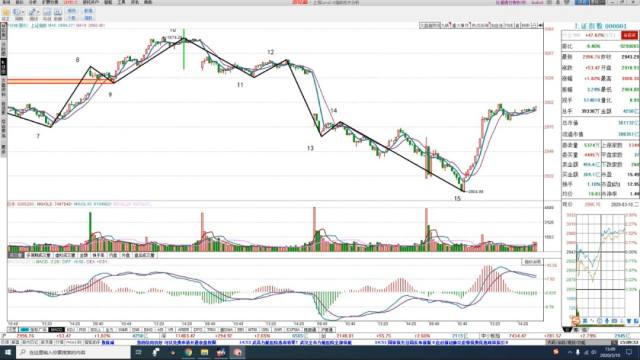This screenshot has width=640, height=360.
Task: Click the black arrow at the chart tab row's end
Action: click(x=540, y=25)
